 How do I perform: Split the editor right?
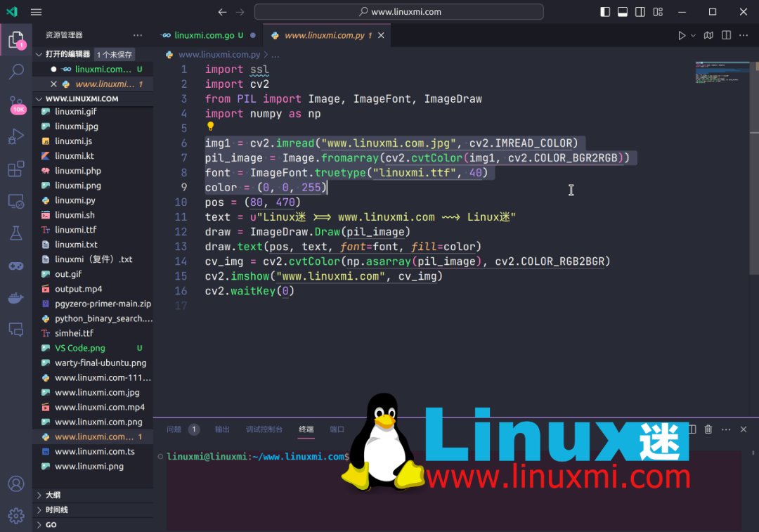726,35
